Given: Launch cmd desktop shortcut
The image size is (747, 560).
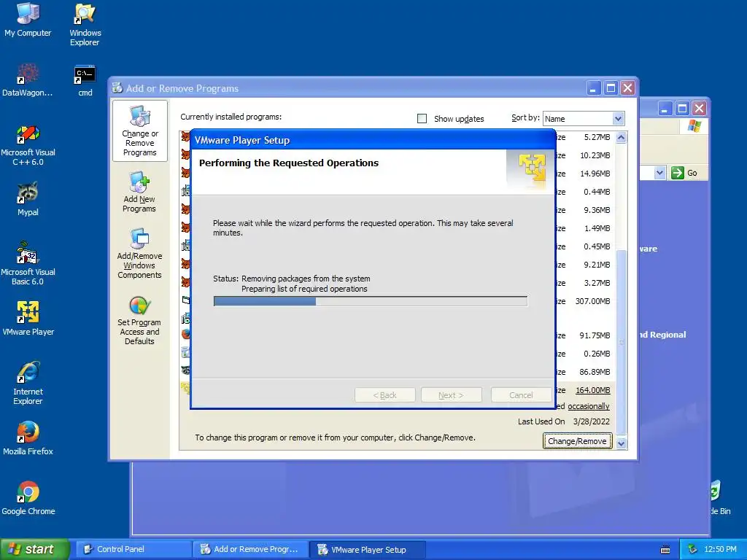Looking at the screenshot, I should click(x=85, y=79).
